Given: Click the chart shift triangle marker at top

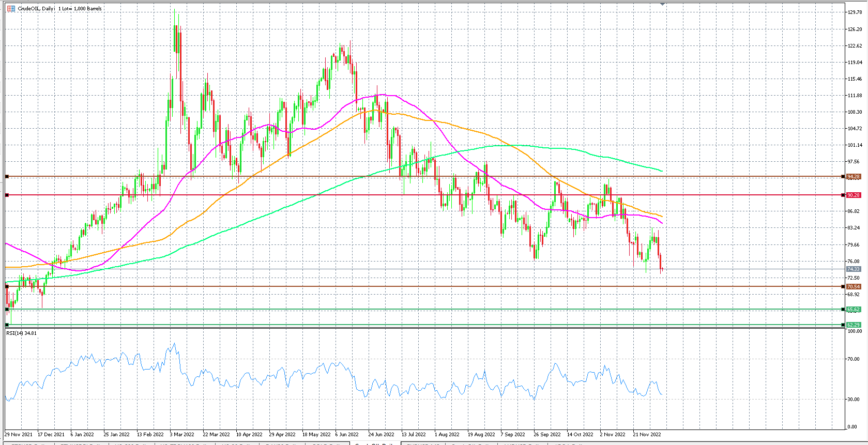Looking at the screenshot, I should coord(662,4).
